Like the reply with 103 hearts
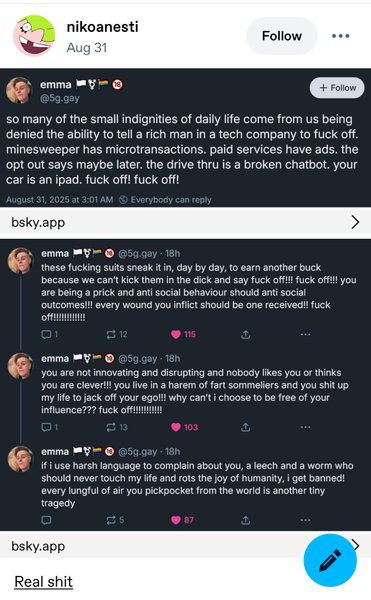Viewport: 371px width, 600px height. (184, 427)
